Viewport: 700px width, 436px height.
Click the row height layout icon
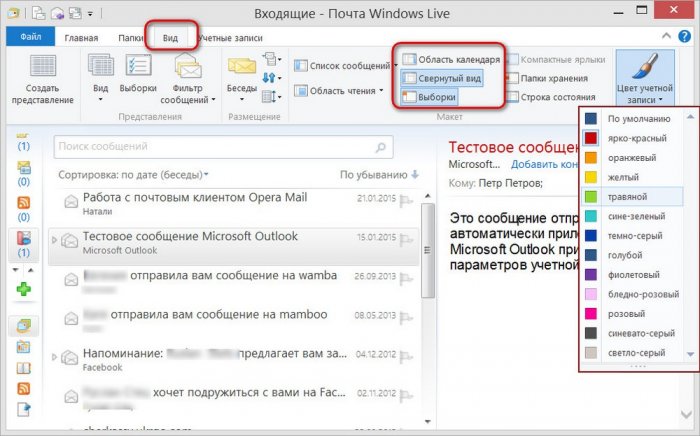coord(271,96)
